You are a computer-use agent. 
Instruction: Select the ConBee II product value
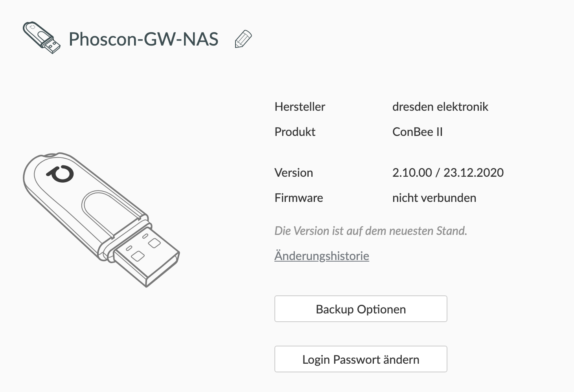pos(417,132)
